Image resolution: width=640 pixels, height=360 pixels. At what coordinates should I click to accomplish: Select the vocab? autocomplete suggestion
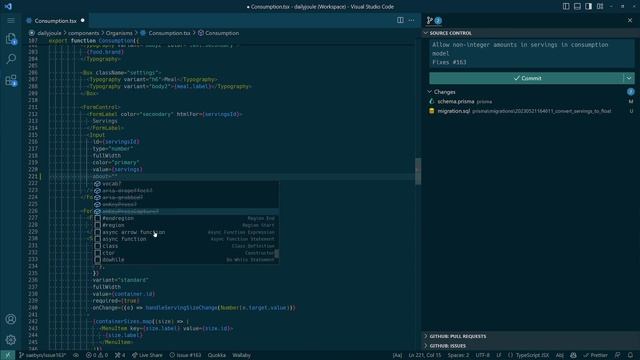coord(186,184)
